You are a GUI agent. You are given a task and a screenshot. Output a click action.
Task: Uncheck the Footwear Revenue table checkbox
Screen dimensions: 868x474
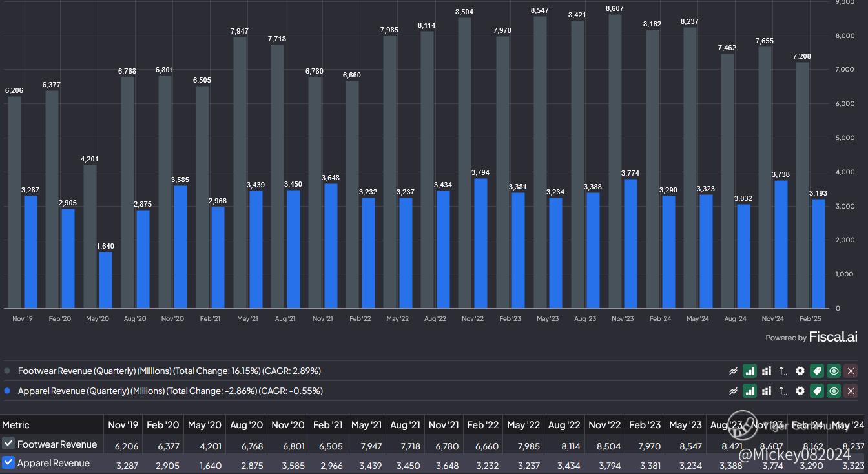8,444
